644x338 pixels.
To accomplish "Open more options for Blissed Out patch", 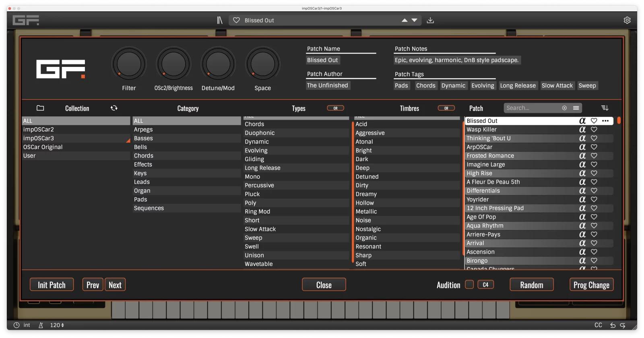I will tap(605, 121).
